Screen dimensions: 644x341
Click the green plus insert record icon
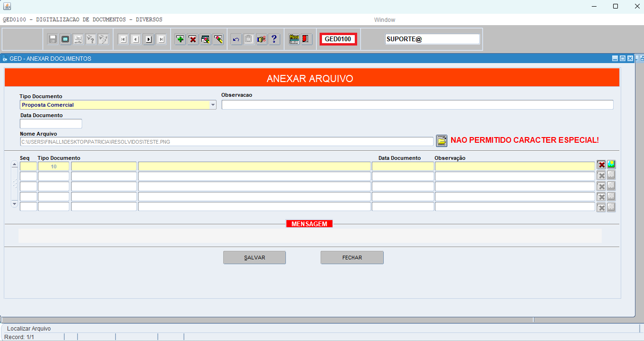[180, 39]
